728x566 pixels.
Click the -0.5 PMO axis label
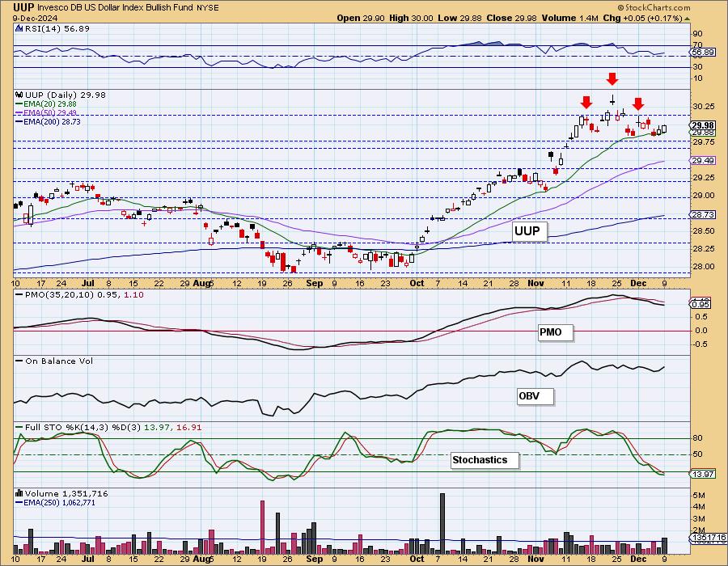[700, 344]
